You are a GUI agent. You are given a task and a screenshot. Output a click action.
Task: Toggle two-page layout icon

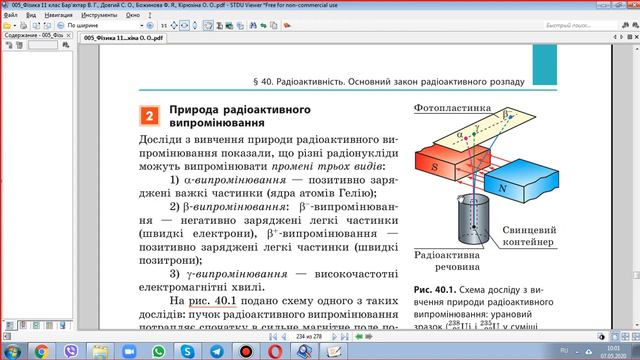625,337
